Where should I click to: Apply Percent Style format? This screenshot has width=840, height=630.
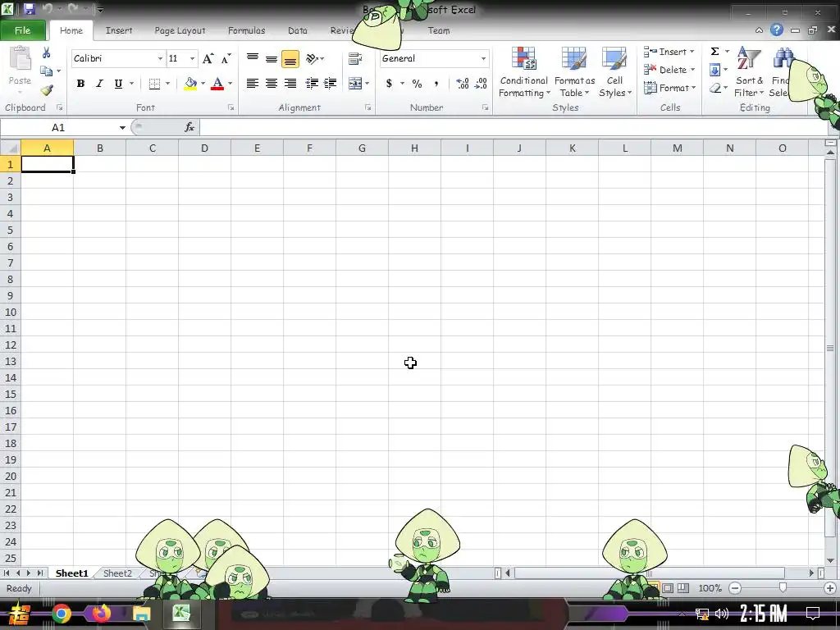click(x=417, y=83)
